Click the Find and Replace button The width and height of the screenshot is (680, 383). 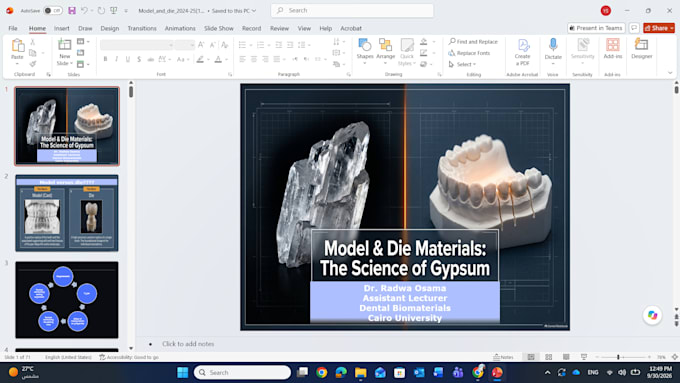pyautogui.click(x=473, y=42)
